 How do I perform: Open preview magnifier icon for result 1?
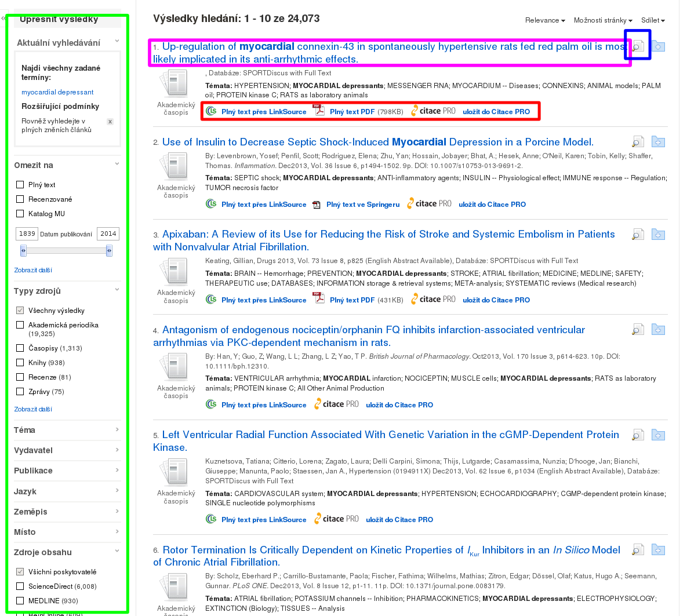point(638,46)
